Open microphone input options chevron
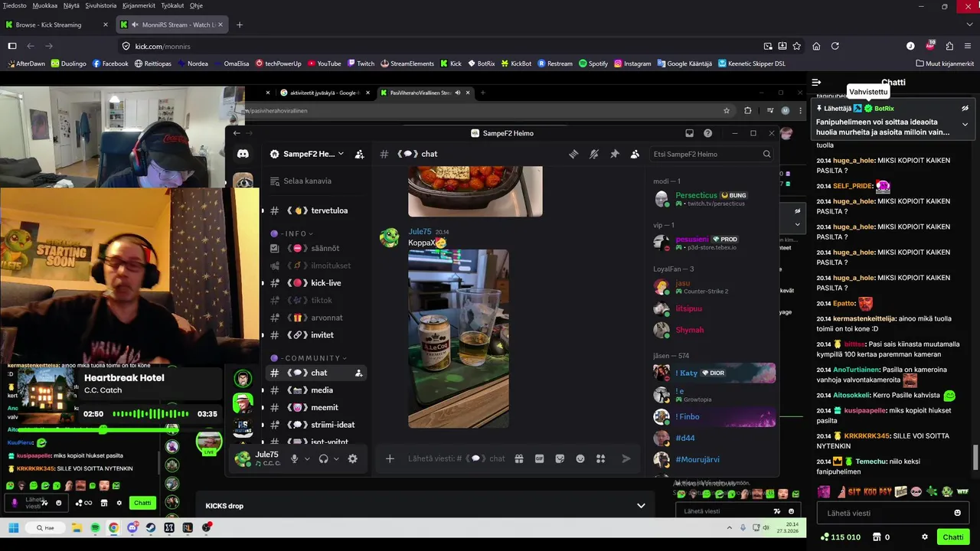 pos(307,459)
